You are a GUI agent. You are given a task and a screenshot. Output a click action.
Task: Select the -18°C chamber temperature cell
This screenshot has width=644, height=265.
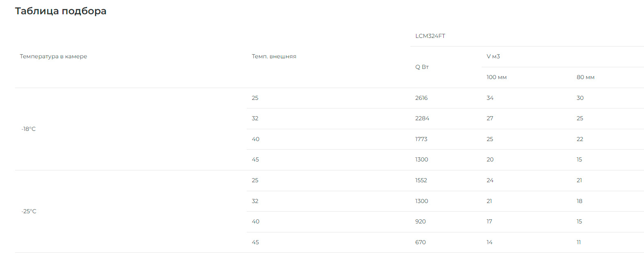click(29, 129)
